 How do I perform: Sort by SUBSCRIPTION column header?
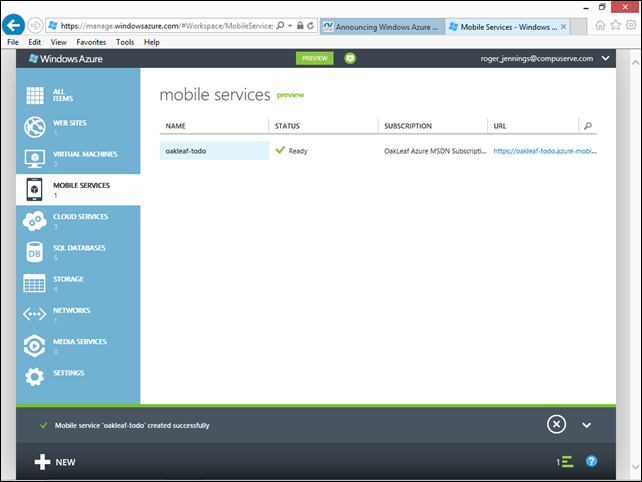(408, 126)
